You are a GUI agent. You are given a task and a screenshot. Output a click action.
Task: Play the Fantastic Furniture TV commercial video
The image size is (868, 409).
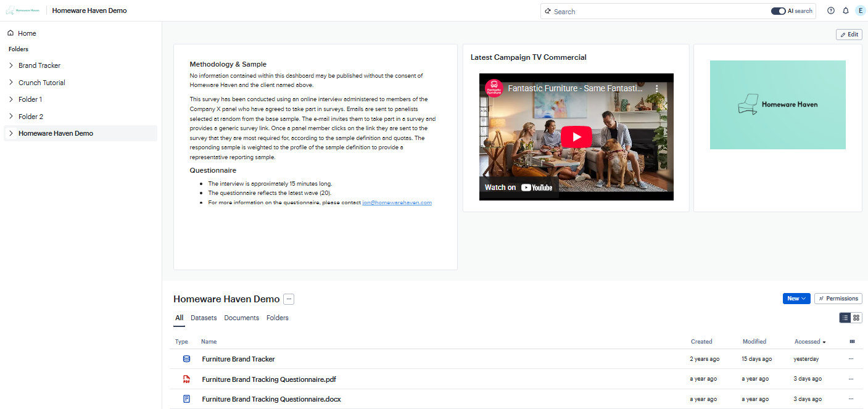pos(576,136)
